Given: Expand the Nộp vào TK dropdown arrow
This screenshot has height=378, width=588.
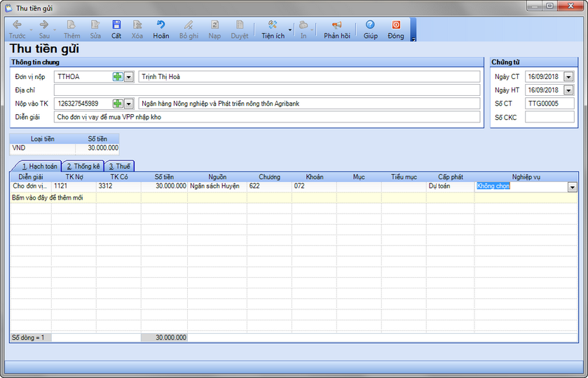Looking at the screenshot, I should (x=128, y=104).
